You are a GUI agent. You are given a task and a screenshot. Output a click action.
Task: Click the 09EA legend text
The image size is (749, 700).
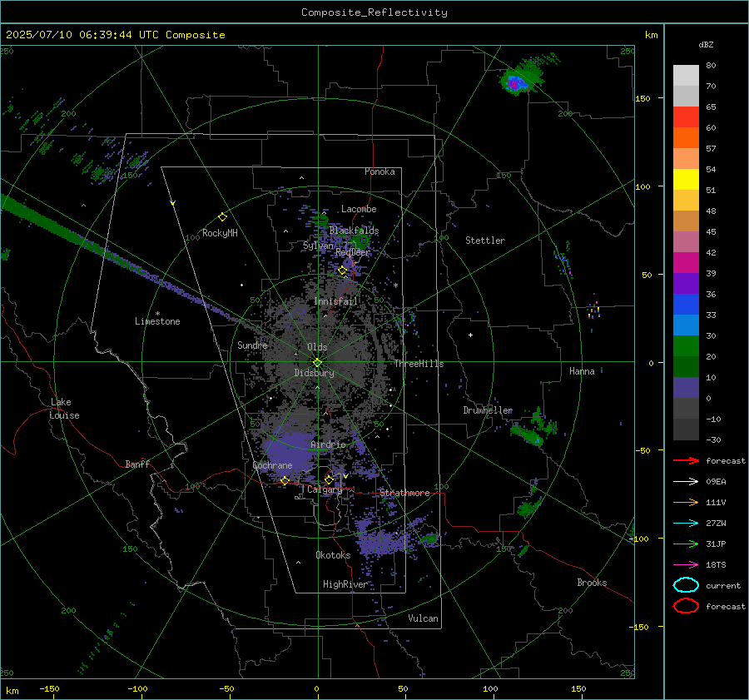pyautogui.click(x=716, y=482)
